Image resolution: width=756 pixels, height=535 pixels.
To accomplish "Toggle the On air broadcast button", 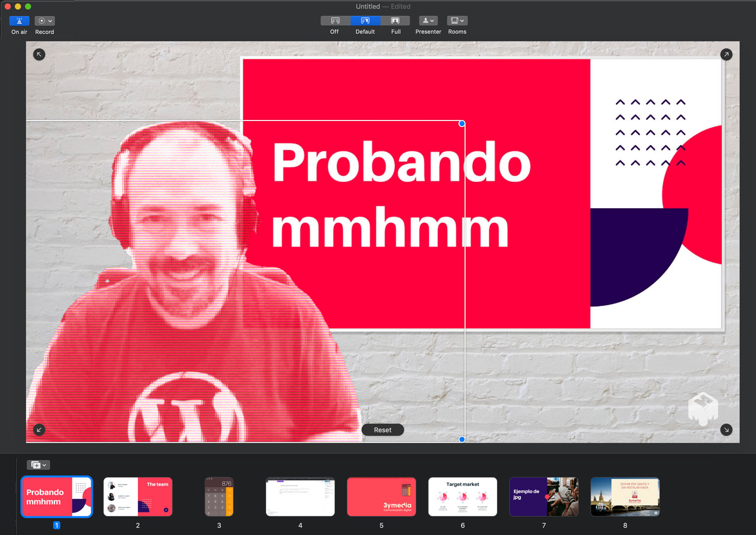I will 19,21.
